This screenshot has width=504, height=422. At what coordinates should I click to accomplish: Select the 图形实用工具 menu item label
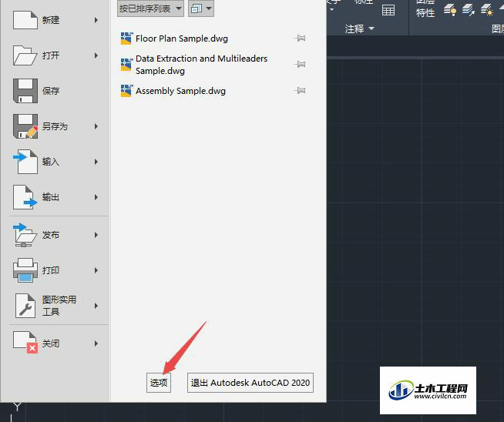click(x=59, y=306)
